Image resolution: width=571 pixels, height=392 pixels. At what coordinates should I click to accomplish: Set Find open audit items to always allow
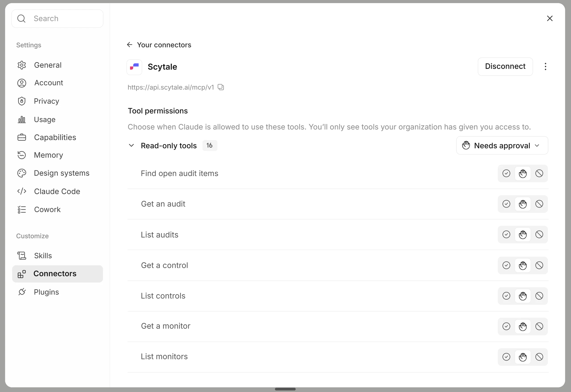tap(506, 173)
